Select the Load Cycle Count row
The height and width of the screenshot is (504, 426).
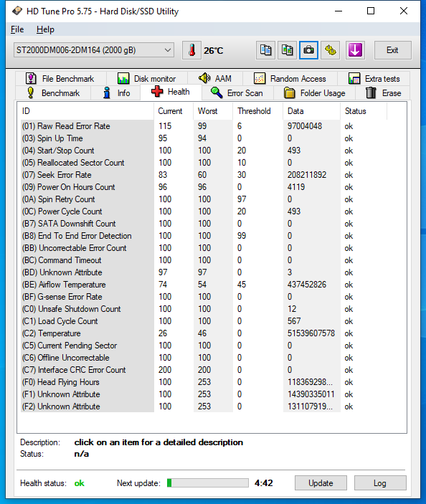click(x=204, y=321)
